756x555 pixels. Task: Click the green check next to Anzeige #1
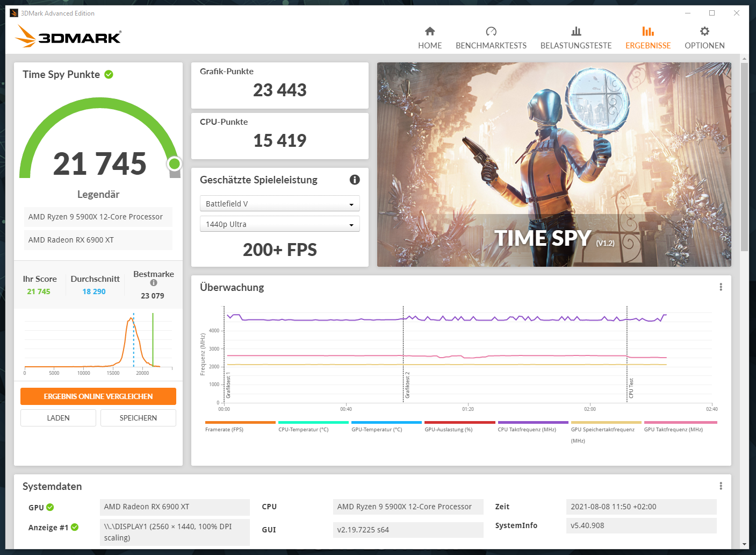tap(75, 527)
